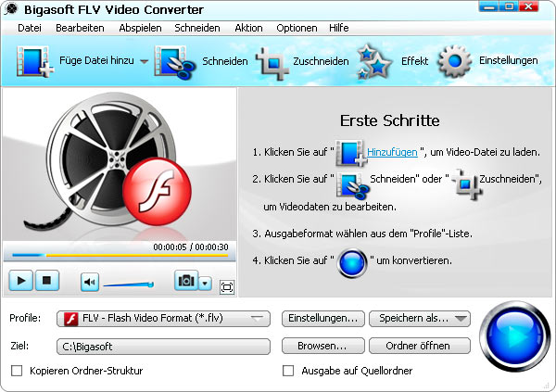Select the Zuschneiden crop toolbar icon
This screenshot has width=556, height=392.
[x=272, y=63]
